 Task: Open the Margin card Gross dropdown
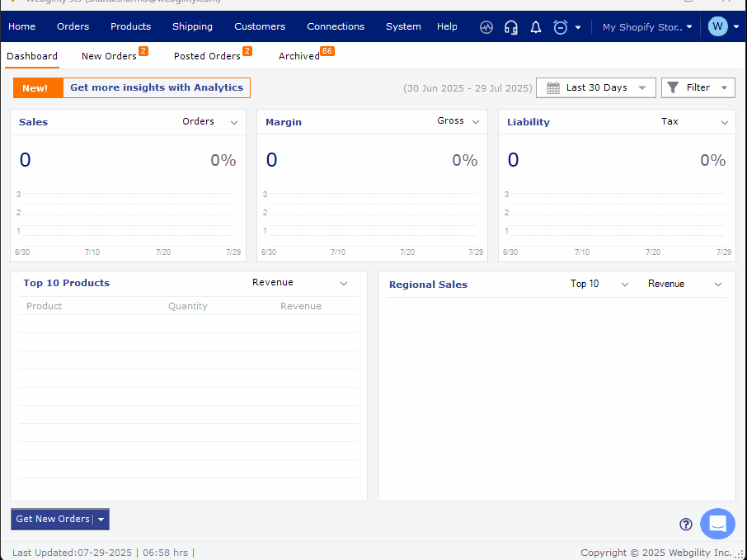[458, 121]
